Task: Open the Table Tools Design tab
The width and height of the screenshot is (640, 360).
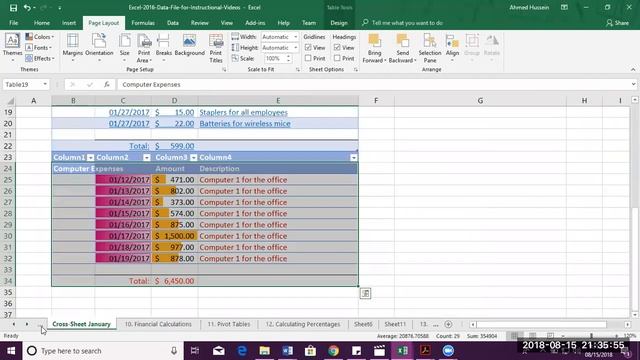Action: click(x=339, y=23)
